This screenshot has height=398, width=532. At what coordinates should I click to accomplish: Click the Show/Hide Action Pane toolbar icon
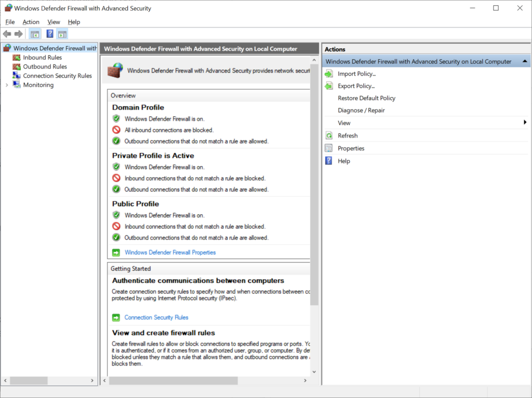[x=63, y=33]
